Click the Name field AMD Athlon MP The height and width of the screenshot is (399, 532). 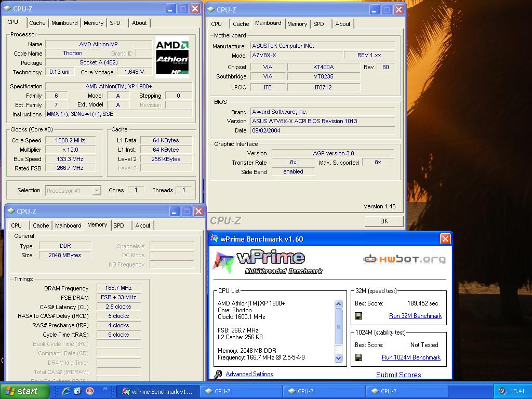[x=98, y=44]
